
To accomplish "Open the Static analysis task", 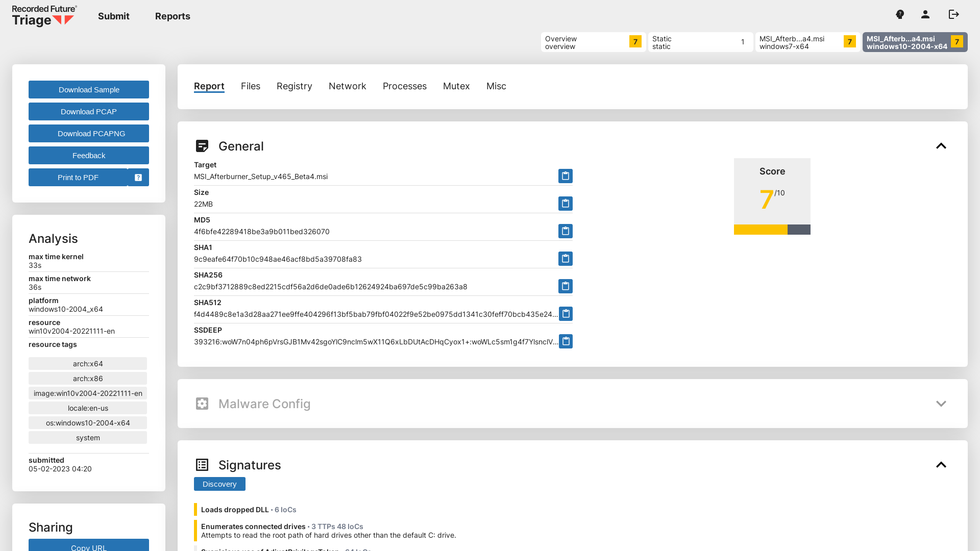I will (700, 42).
